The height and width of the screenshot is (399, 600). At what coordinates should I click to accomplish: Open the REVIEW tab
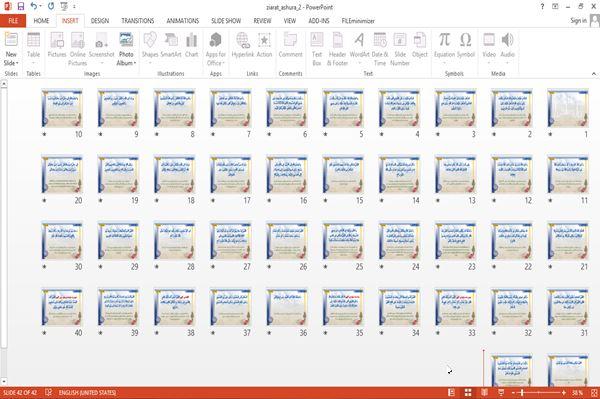tap(262, 21)
